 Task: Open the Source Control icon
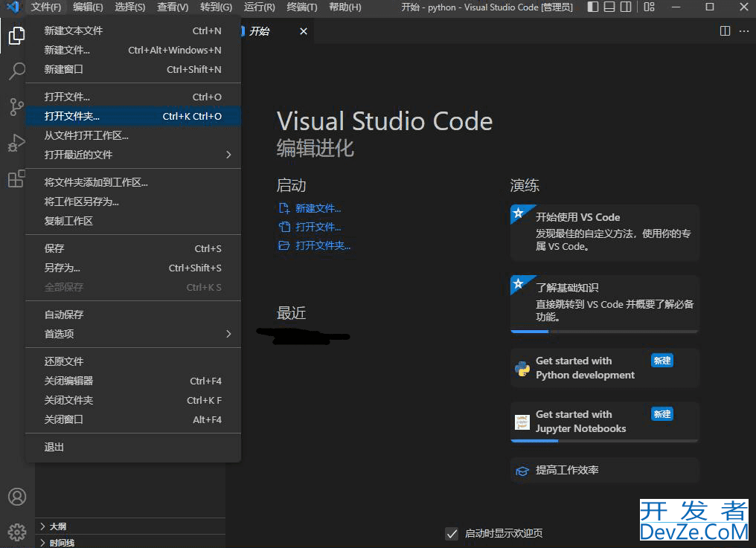coord(17,106)
